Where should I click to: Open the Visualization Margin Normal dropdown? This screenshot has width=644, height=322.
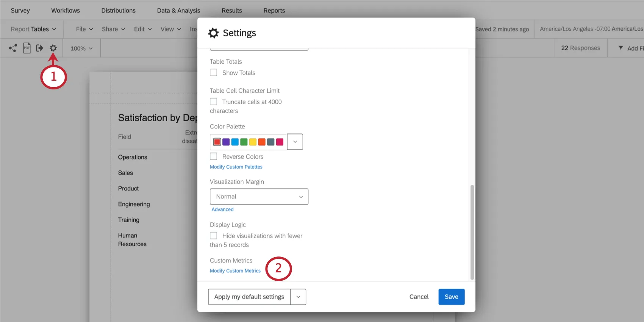pos(259,197)
